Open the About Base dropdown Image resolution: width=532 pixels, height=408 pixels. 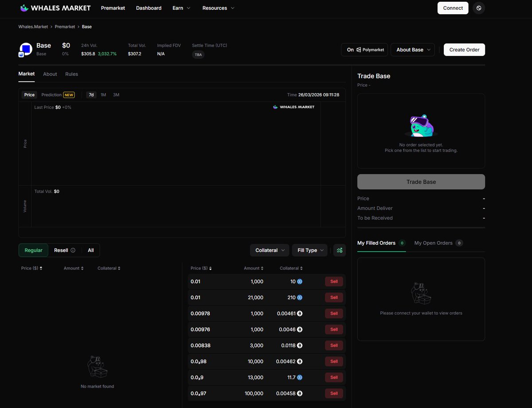point(414,50)
